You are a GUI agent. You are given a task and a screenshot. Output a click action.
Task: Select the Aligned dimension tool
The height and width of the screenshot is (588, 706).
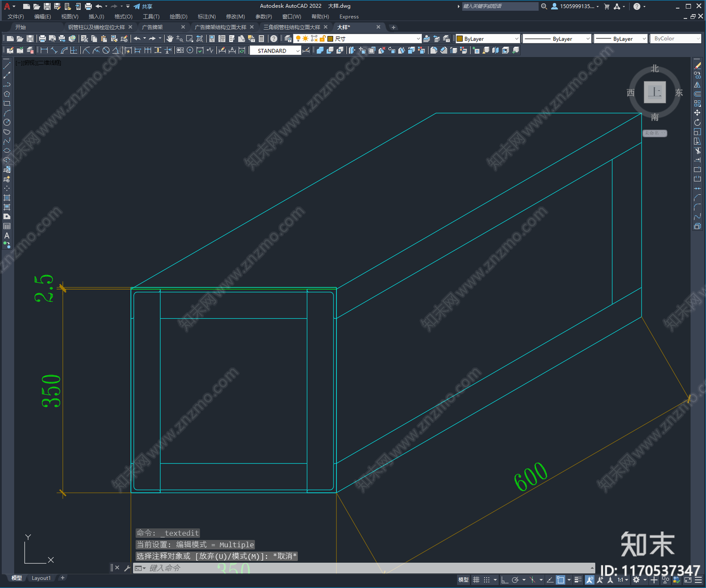point(54,50)
